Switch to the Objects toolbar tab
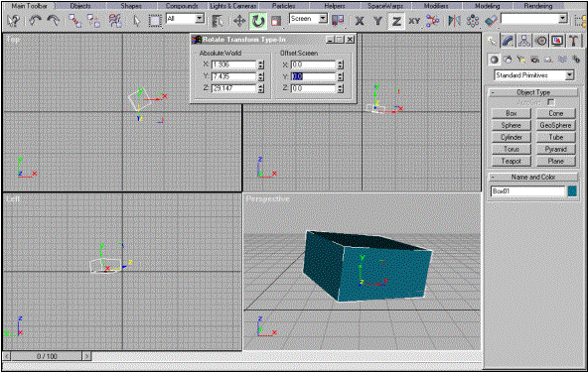This screenshot has width=588, height=372. coord(80,6)
